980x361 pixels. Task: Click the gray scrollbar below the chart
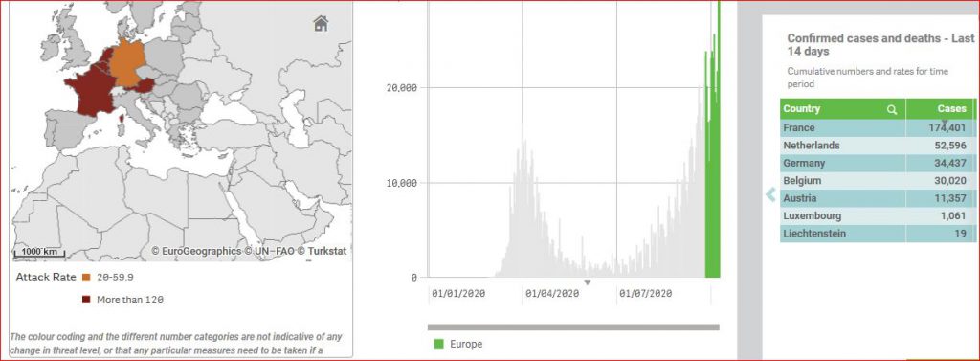[573, 327]
